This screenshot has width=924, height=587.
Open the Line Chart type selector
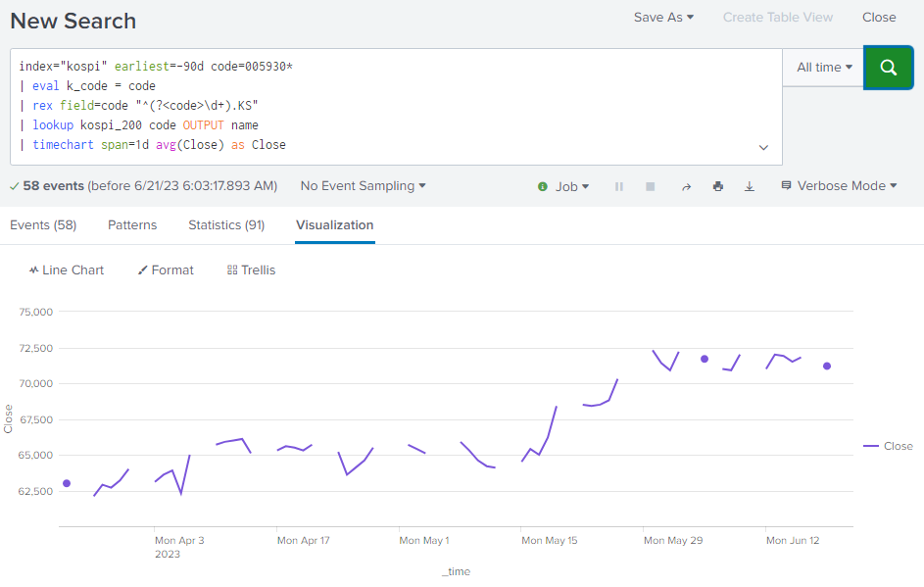(x=67, y=269)
